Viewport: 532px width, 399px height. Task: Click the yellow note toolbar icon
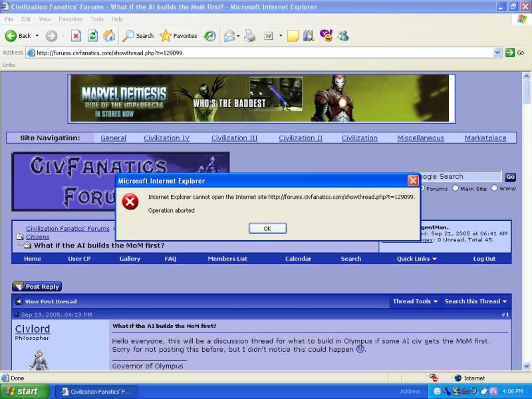click(x=293, y=36)
